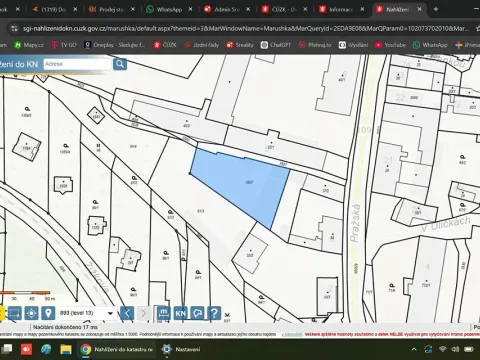Open the YouTube bookmark
Screen dimensions: 480x360
[x=390, y=45]
